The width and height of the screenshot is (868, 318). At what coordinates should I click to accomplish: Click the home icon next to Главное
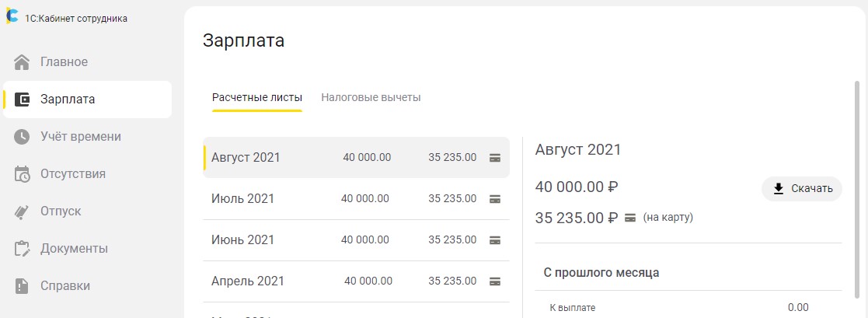click(x=23, y=62)
